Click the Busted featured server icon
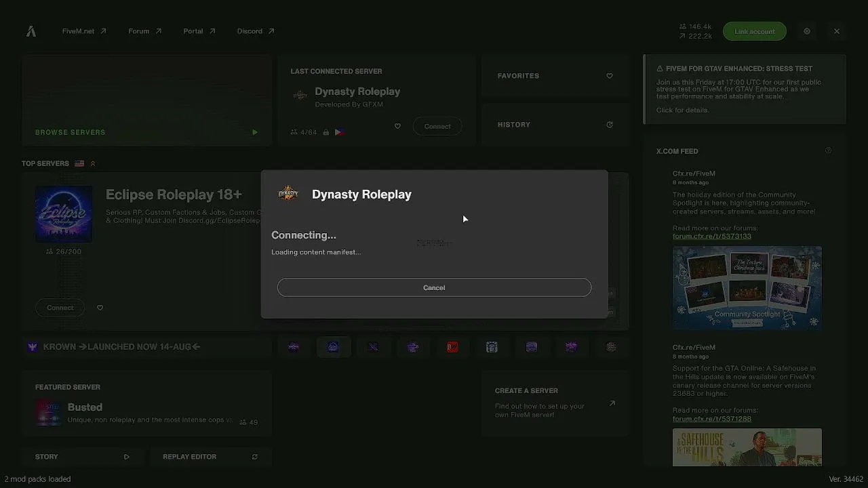The image size is (868, 488). (x=48, y=412)
